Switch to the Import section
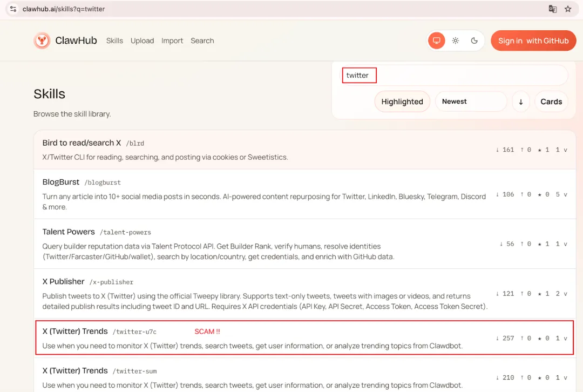 tap(172, 40)
